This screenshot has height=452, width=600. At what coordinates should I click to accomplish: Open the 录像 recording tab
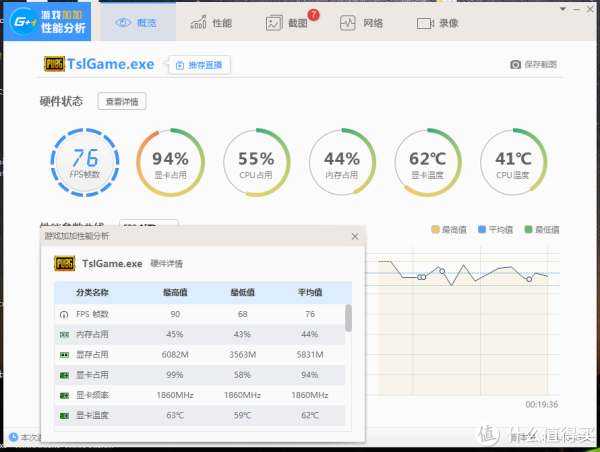(x=437, y=23)
